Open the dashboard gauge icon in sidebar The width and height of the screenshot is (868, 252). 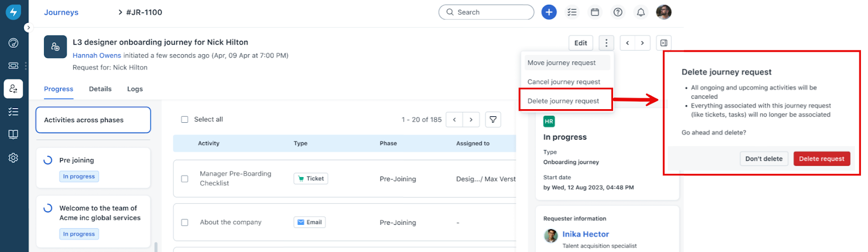point(14,43)
